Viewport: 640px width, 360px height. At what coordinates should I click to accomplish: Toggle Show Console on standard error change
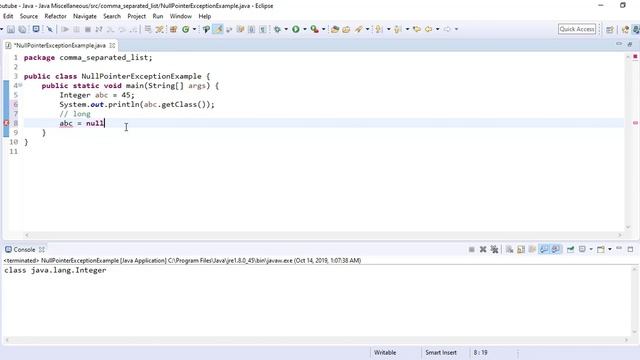556,249
